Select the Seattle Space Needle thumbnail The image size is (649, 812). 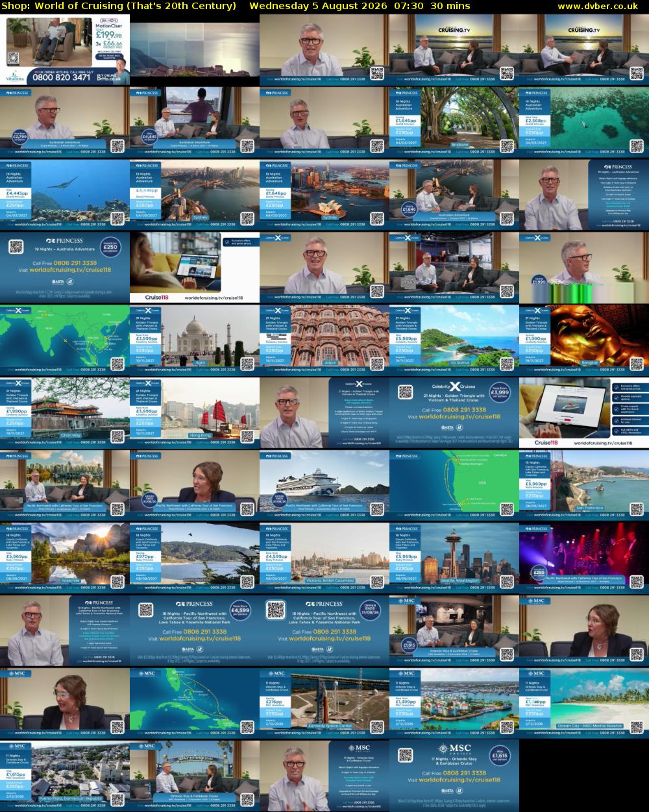pos(454,558)
